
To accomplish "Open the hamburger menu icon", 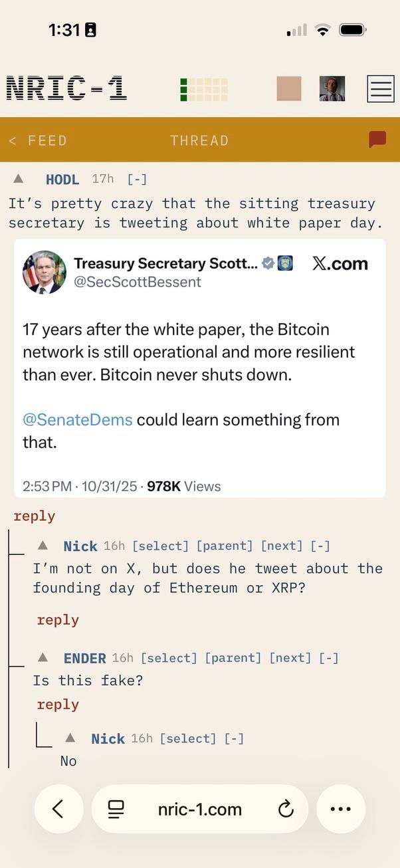I will (x=381, y=88).
